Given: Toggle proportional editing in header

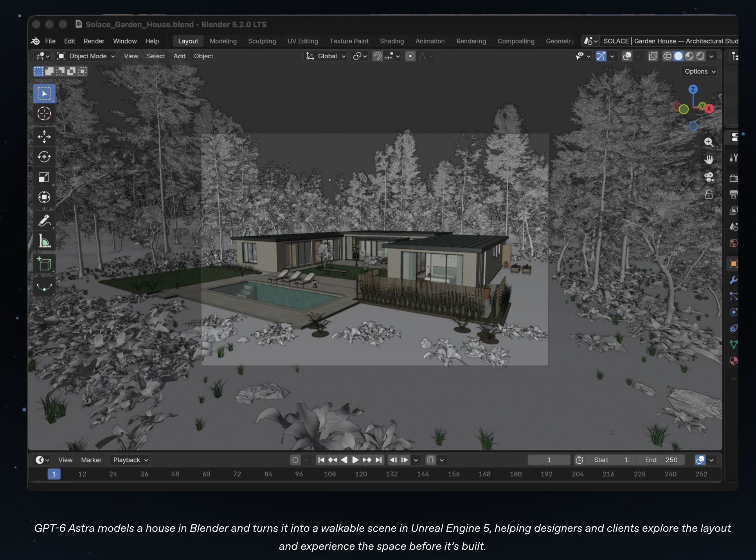Looking at the screenshot, I should (x=410, y=56).
